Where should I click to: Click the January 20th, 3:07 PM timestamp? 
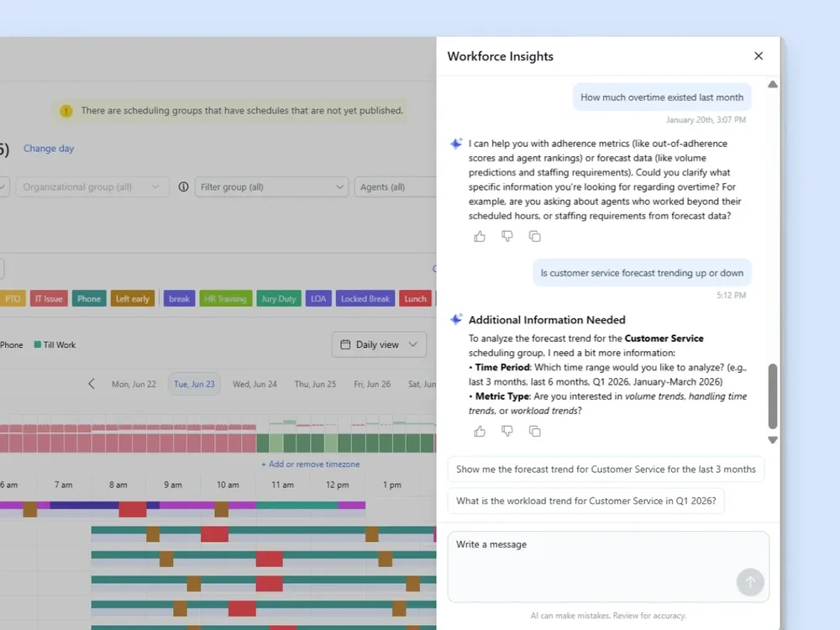click(x=706, y=119)
